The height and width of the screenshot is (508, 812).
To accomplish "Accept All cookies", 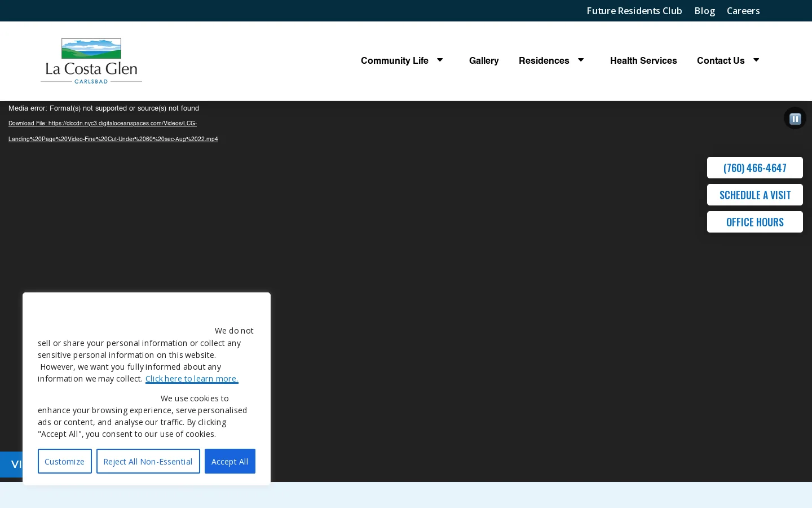I will tap(230, 461).
